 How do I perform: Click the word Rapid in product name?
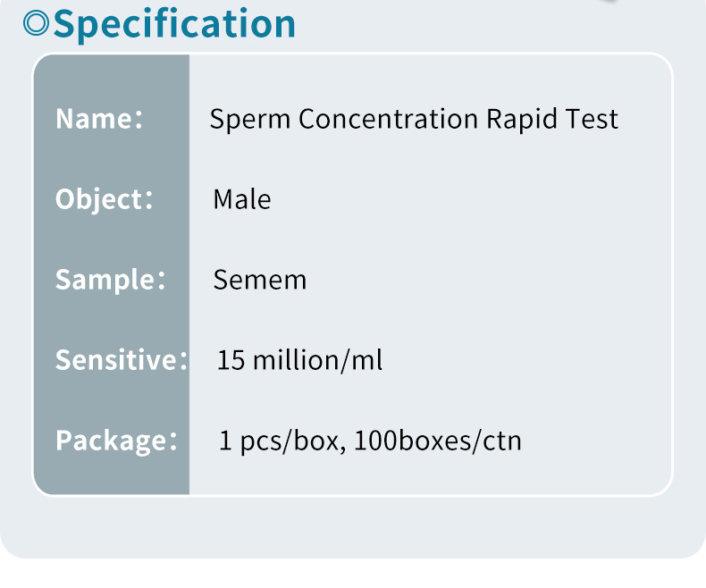[x=521, y=120]
